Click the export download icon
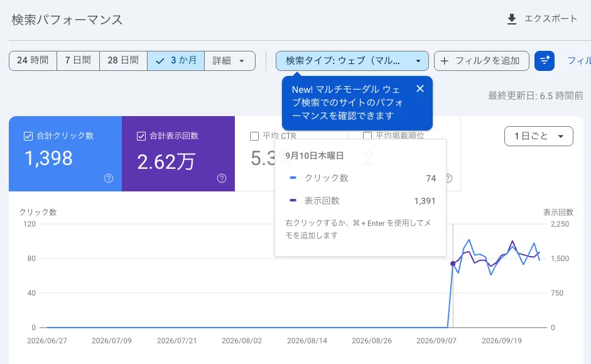Viewport: 591px width, 364px height. point(511,19)
